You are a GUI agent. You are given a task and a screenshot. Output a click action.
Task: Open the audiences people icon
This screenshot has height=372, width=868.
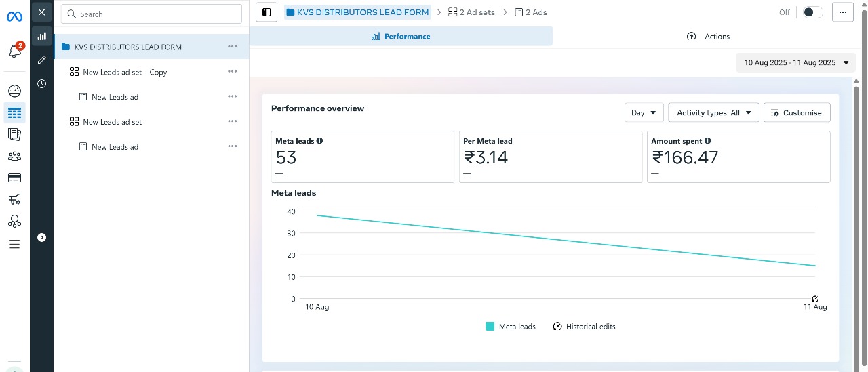point(14,156)
